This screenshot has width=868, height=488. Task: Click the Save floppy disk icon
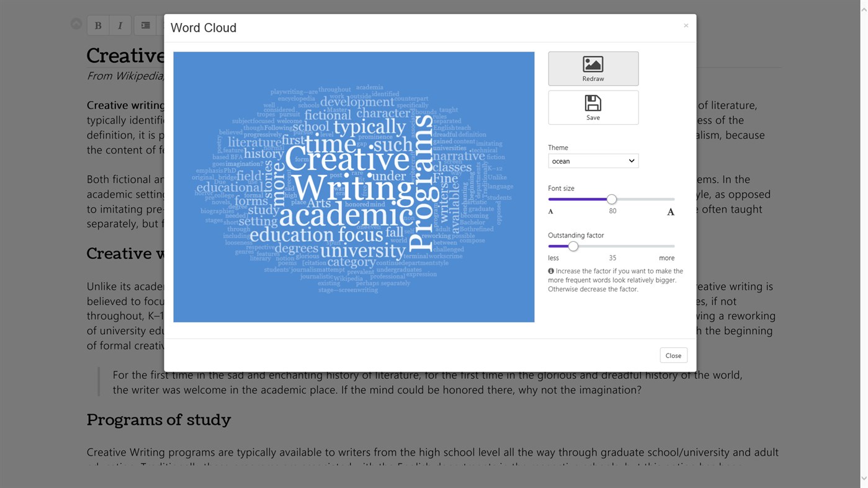(593, 103)
